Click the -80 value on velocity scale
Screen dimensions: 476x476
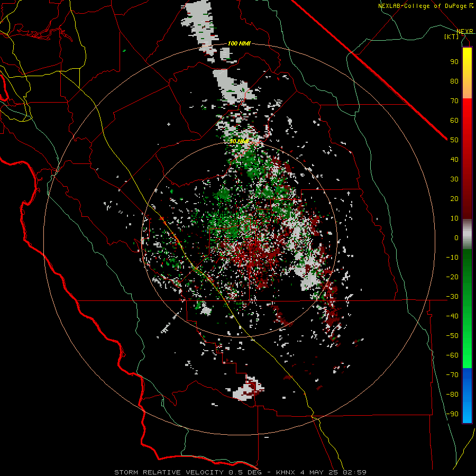coord(452,395)
